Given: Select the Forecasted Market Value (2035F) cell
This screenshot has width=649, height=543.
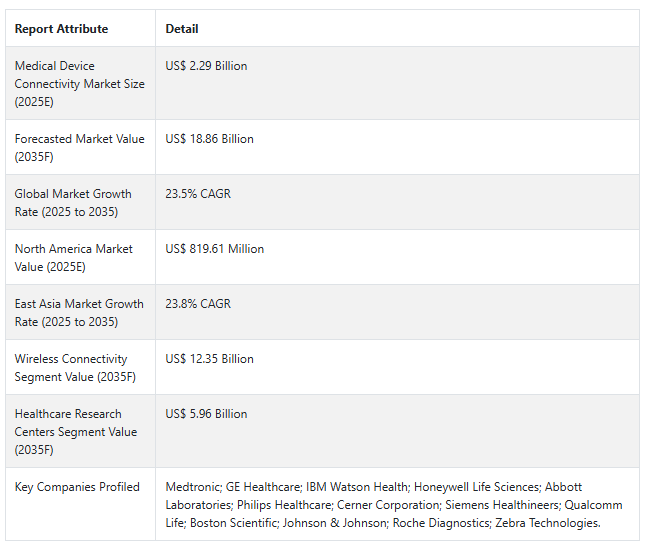Looking at the screenshot, I should 80,148.
